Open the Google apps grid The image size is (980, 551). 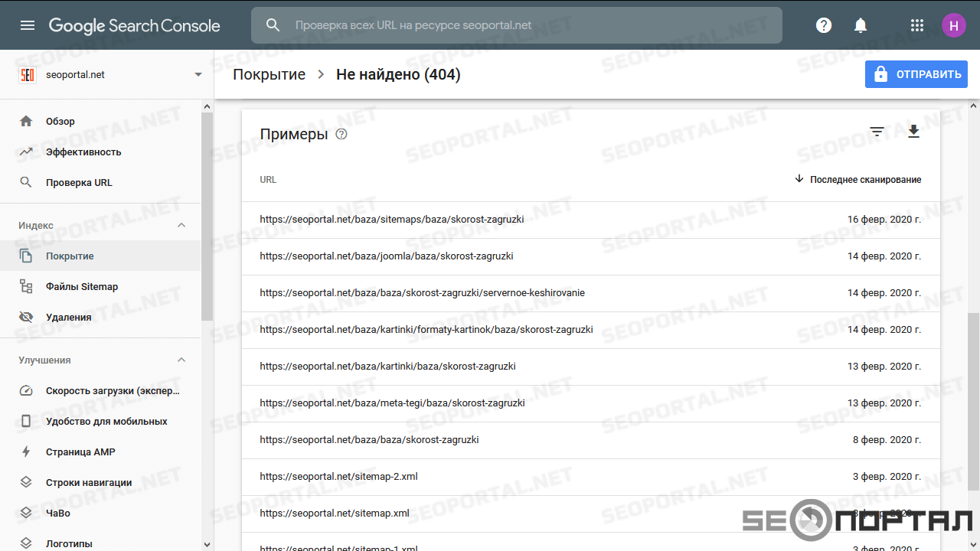tap(917, 25)
